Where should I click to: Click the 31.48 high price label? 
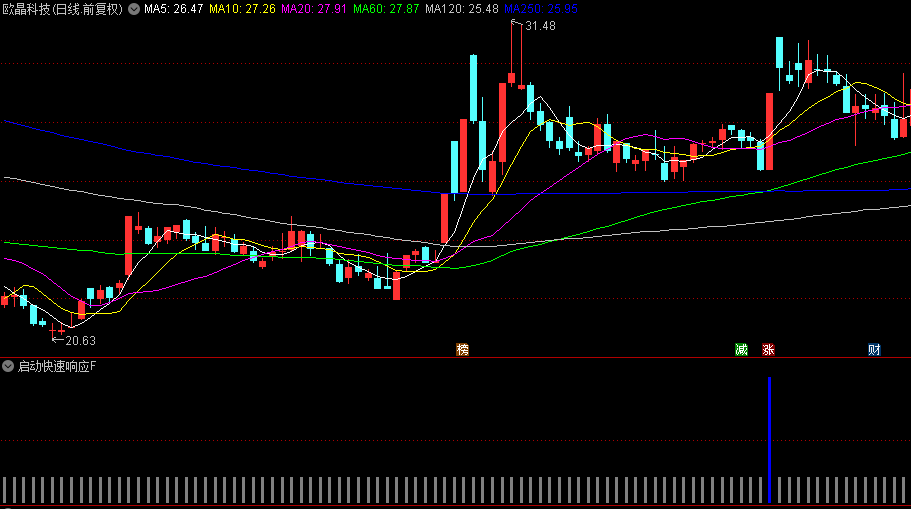(540, 26)
